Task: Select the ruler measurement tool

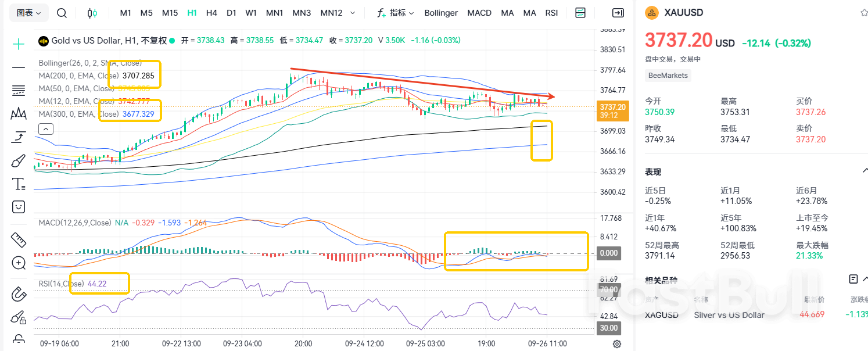Action: coord(18,239)
